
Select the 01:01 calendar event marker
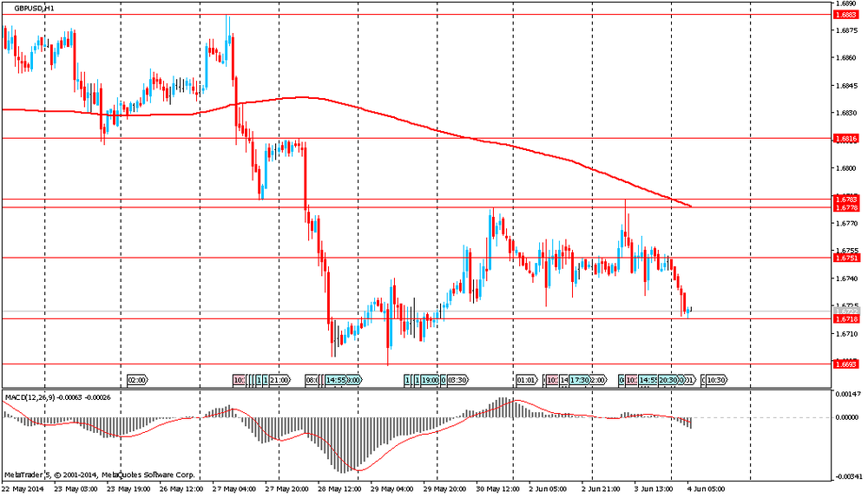click(526, 380)
